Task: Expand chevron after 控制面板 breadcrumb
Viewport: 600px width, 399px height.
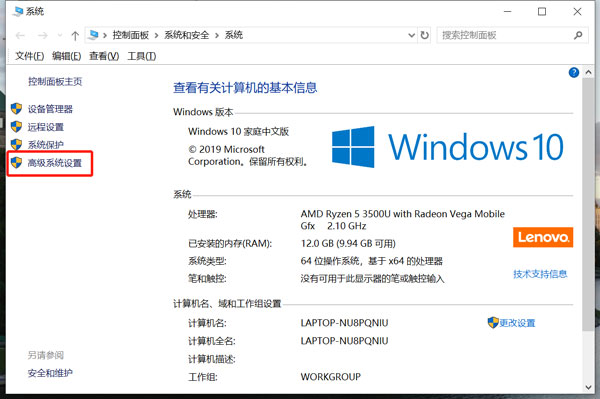Action: (x=157, y=36)
